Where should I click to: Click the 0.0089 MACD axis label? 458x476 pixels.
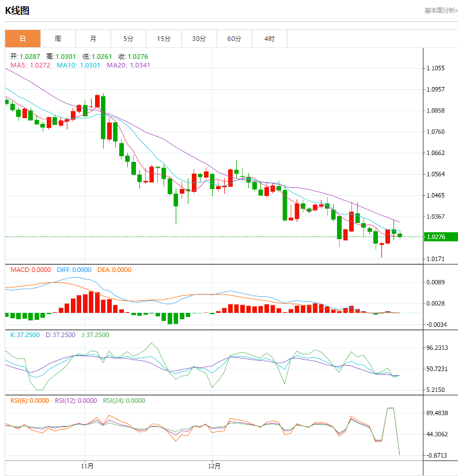436,282
